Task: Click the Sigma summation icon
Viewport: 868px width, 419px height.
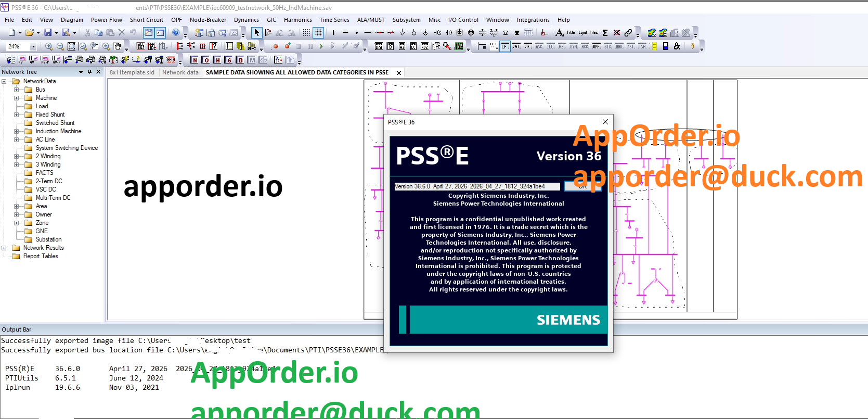Action: (605, 33)
